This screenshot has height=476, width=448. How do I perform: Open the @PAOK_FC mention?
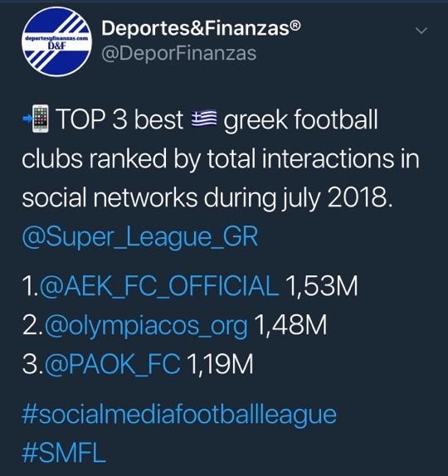pyautogui.click(x=113, y=364)
